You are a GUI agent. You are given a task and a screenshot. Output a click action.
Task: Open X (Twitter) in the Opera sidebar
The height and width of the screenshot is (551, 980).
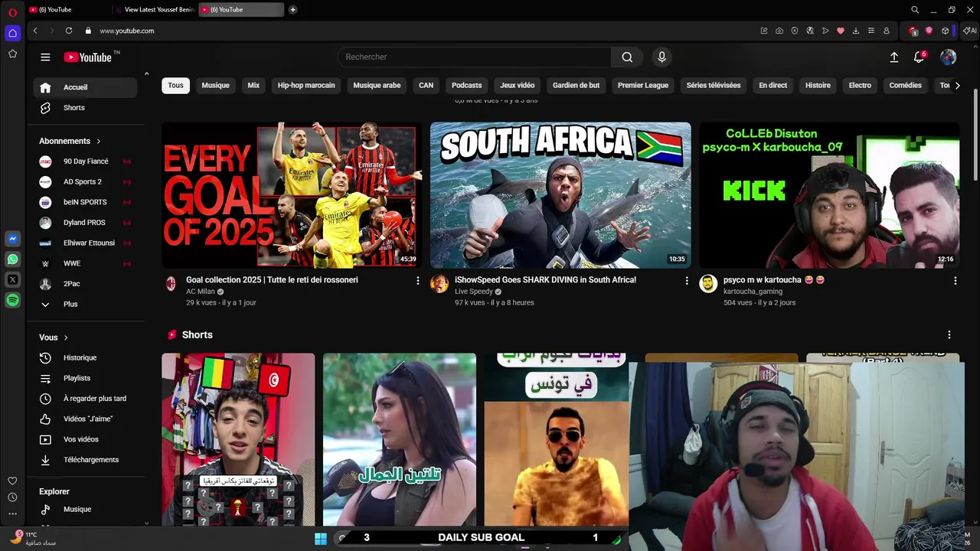coord(12,280)
